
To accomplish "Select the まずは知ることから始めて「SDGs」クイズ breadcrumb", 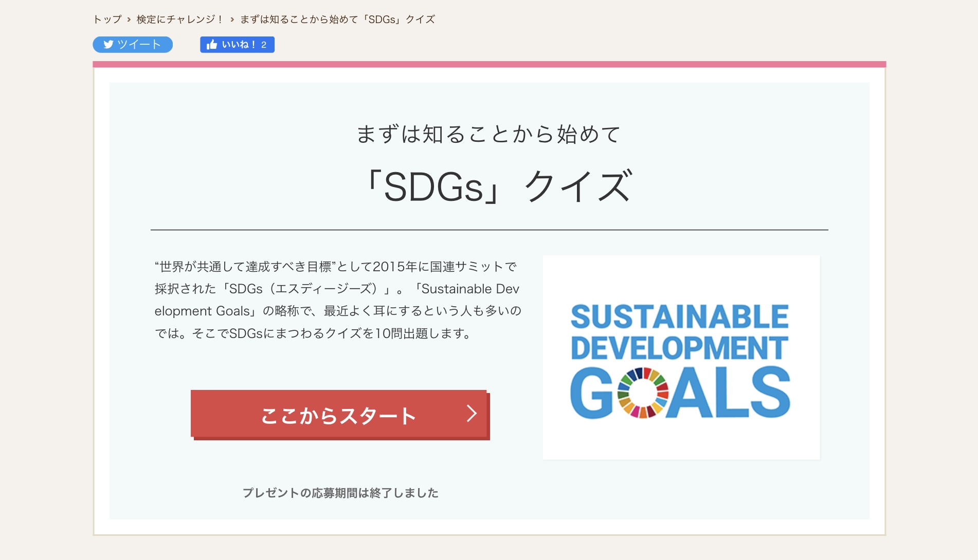I will (337, 20).
